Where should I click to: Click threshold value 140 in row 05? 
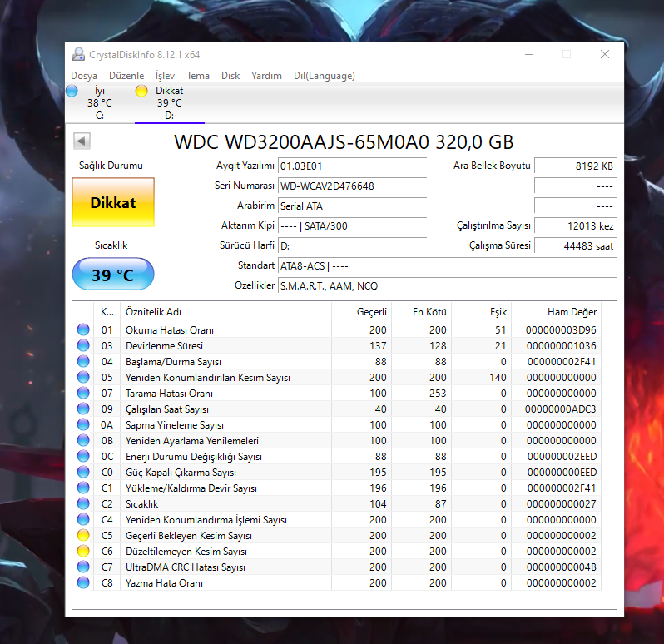point(498,378)
